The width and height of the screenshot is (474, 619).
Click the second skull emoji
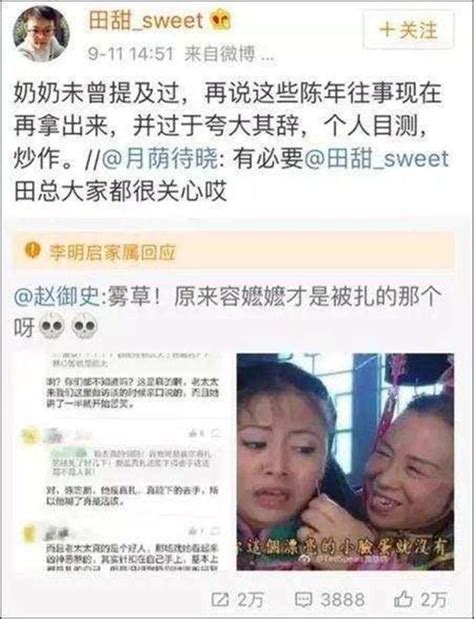84,326
